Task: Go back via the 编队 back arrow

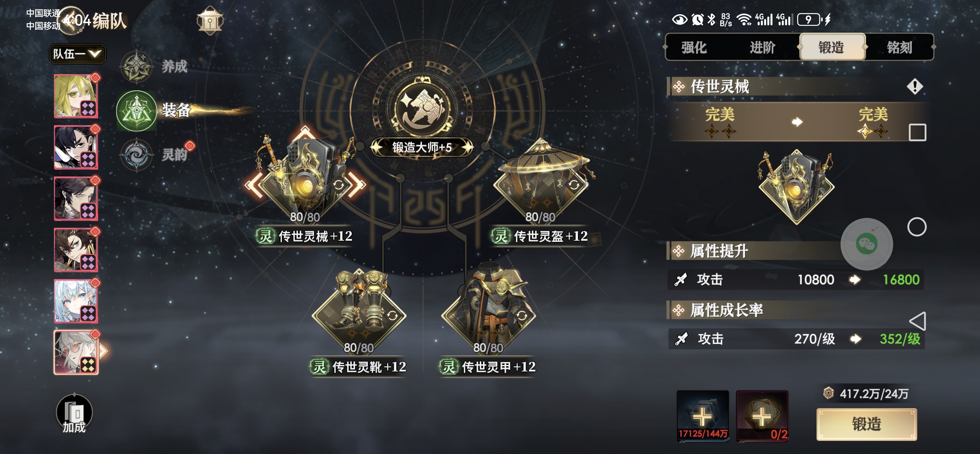Action: [70, 20]
